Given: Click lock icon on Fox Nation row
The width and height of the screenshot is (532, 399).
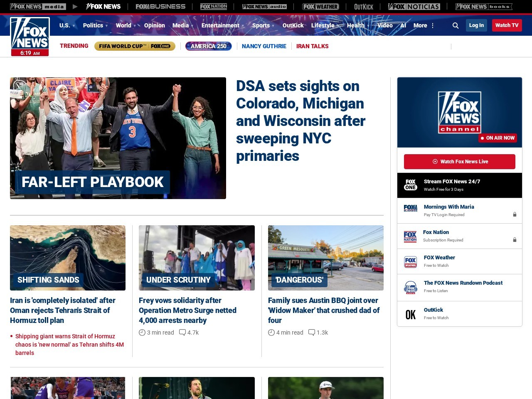Looking at the screenshot, I should pos(515,240).
